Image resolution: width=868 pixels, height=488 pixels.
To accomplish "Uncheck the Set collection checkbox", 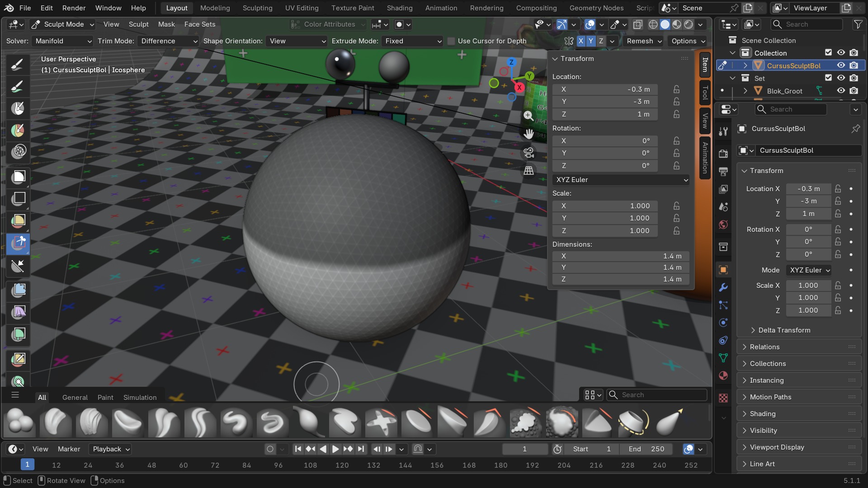I will (828, 78).
